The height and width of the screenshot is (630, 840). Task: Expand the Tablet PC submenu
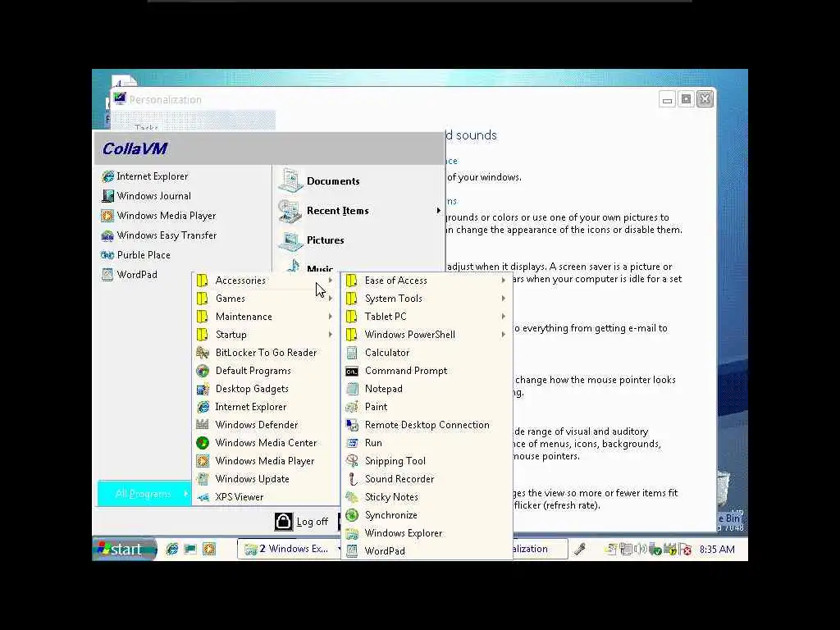pos(427,317)
